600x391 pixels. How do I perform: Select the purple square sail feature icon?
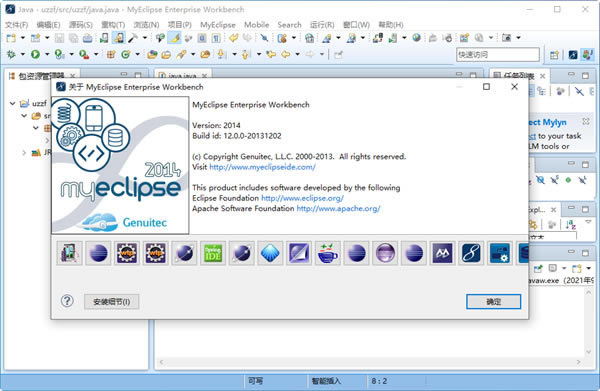point(299,253)
